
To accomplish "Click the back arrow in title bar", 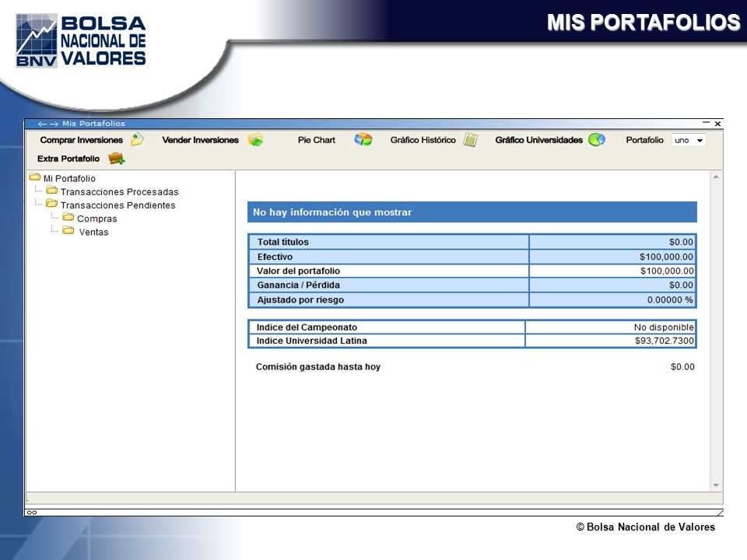I will pyautogui.click(x=42, y=124).
